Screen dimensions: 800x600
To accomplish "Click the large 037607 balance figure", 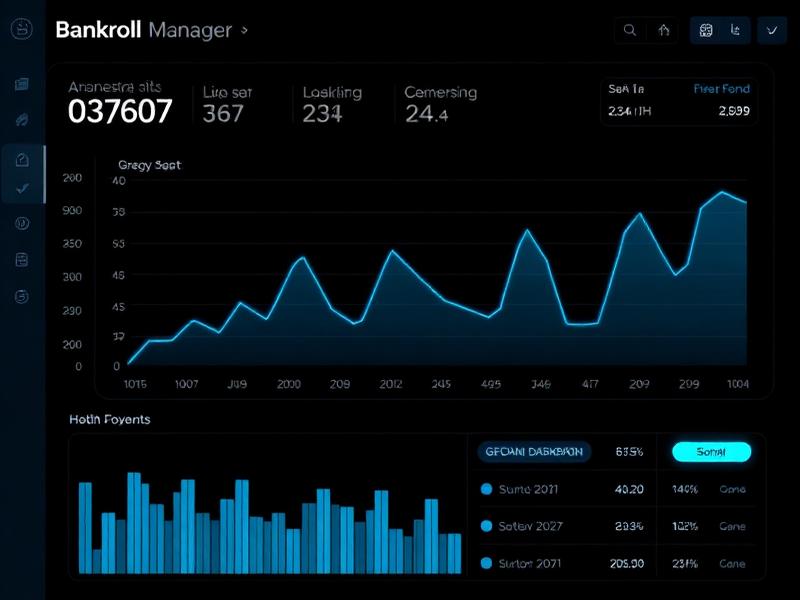I will coord(120,111).
